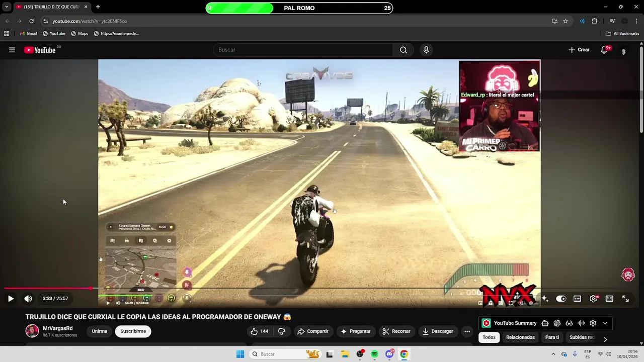Open the YouTube account avatar menu
Viewport: 644px width, 362px height.
pos(623,50)
